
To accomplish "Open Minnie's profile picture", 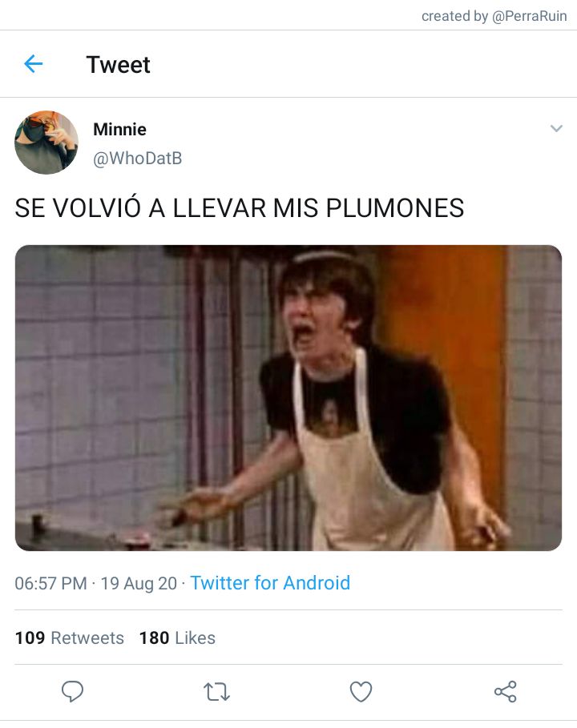I will 46,143.
